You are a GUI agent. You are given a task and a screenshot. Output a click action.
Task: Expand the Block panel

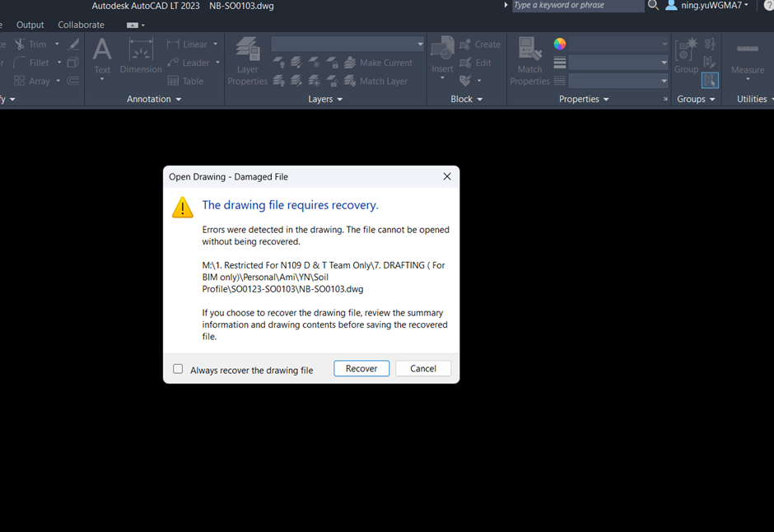tap(467, 99)
